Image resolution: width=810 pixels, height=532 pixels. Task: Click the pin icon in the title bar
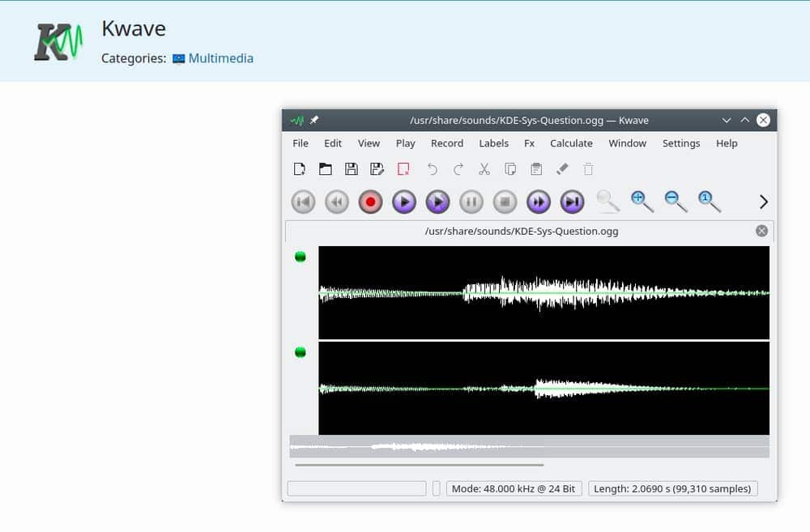(314, 120)
